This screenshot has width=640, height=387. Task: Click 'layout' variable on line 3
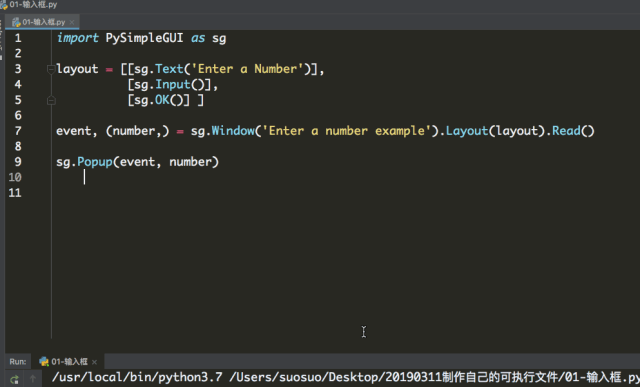[x=77, y=69]
